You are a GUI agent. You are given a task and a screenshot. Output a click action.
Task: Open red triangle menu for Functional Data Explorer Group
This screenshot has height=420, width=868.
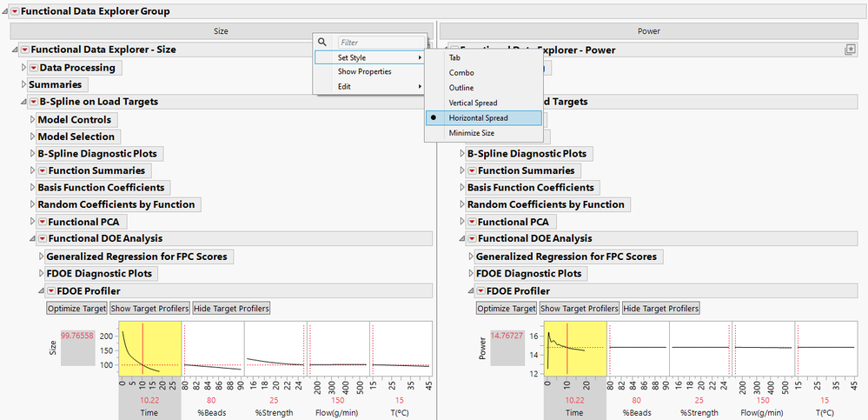point(14,11)
